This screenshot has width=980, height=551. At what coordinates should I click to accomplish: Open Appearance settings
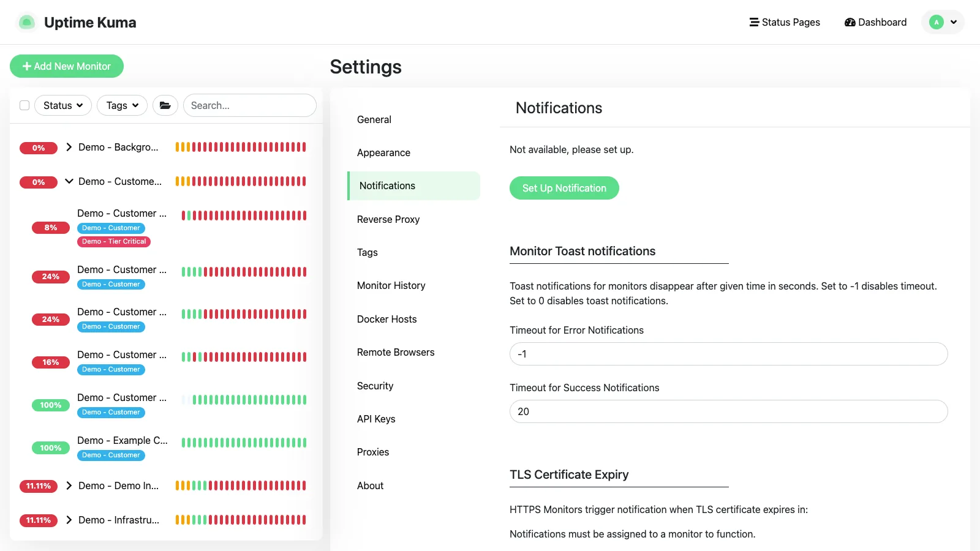(x=413, y=152)
